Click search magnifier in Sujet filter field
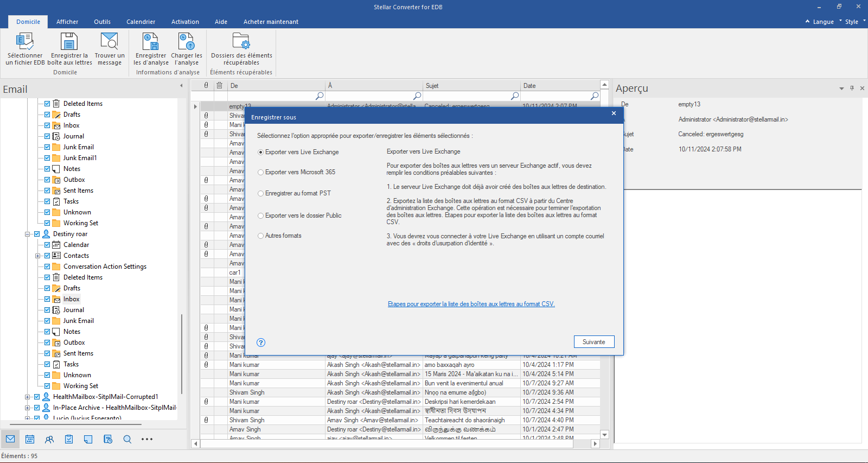Screen dimensions: 868x463 click(x=515, y=96)
